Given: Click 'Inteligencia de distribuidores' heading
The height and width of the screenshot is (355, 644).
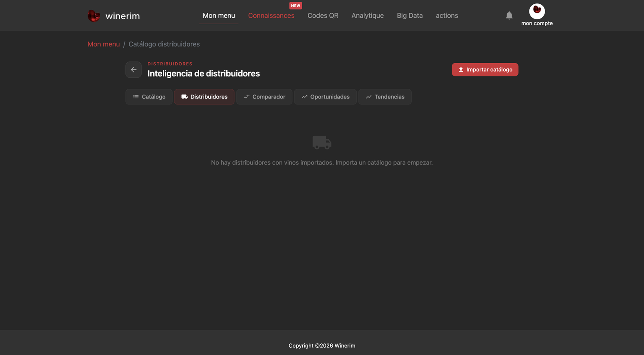Looking at the screenshot, I should (x=204, y=73).
